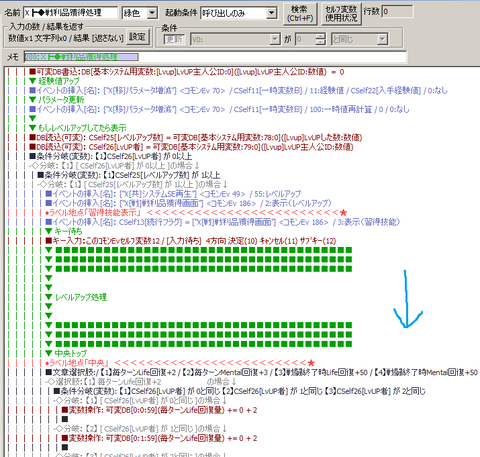480x457 pixels.
Task: Click the 名前 input field
Action: tap(71, 13)
